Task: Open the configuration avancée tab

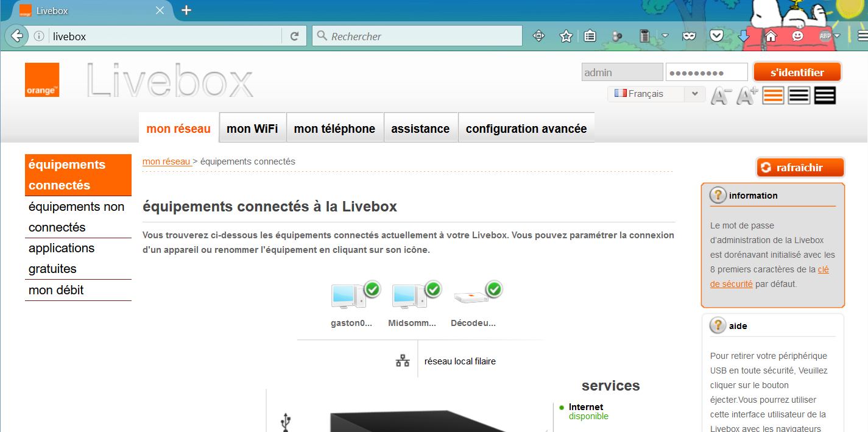Action: coord(526,128)
